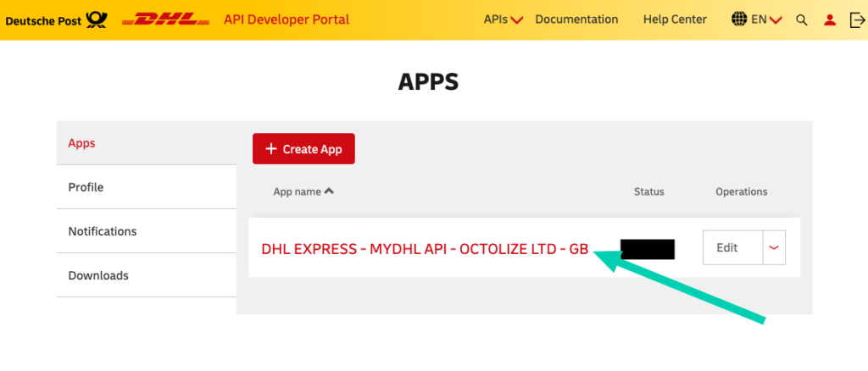Open DHL EXPRESS - MYDHL API app
868x371 pixels.
point(425,249)
